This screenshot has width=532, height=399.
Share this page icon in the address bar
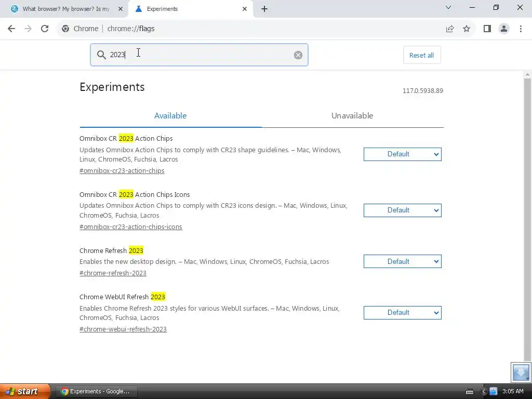click(450, 29)
